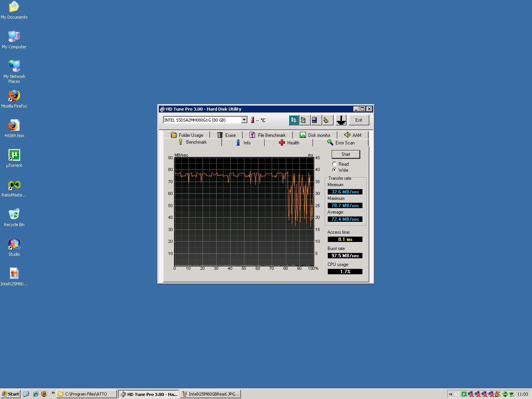Switch to the Folder Usage tab
The height and width of the screenshot is (399, 532).
pos(187,135)
